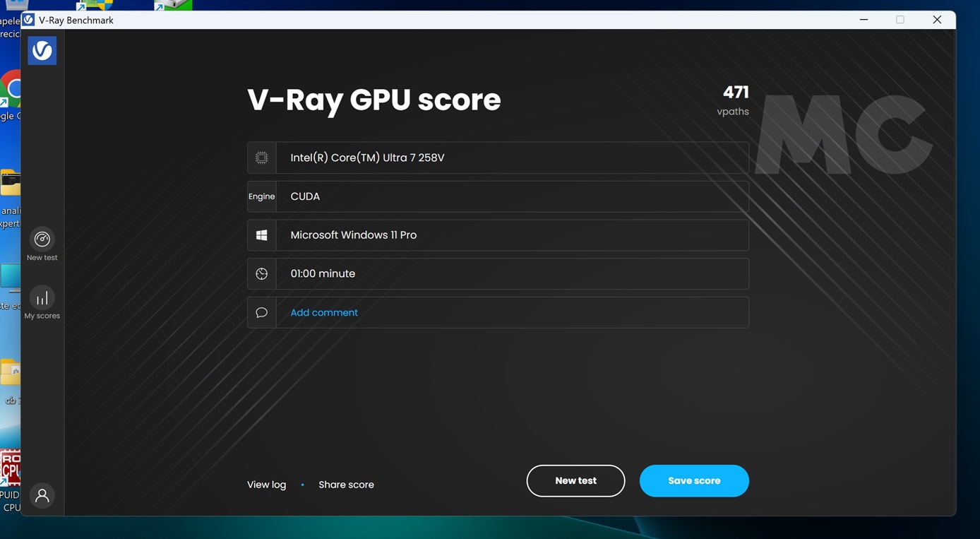The image size is (980, 539).
Task: Click the Engine label next to CUDA
Action: [261, 196]
